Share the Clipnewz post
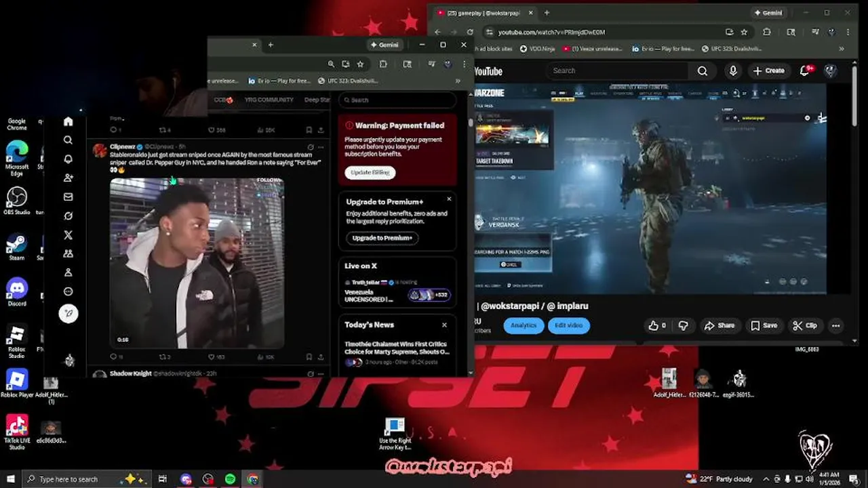 321,357
